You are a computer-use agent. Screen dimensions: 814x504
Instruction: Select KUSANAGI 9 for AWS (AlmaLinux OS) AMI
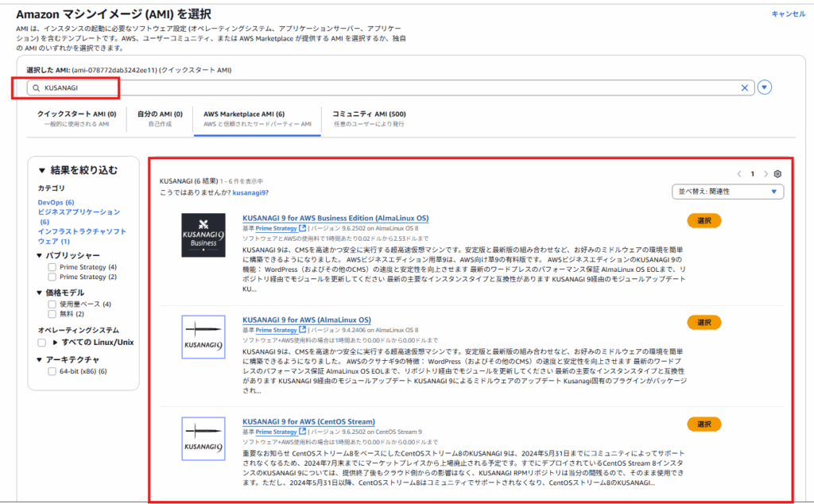(x=704, y=322)
